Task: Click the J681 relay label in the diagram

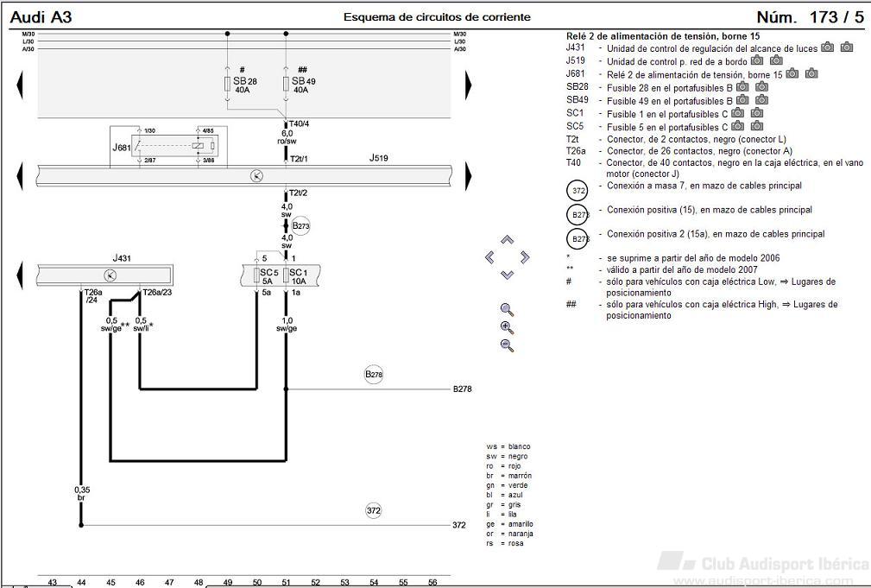Action: pos(122,148)
